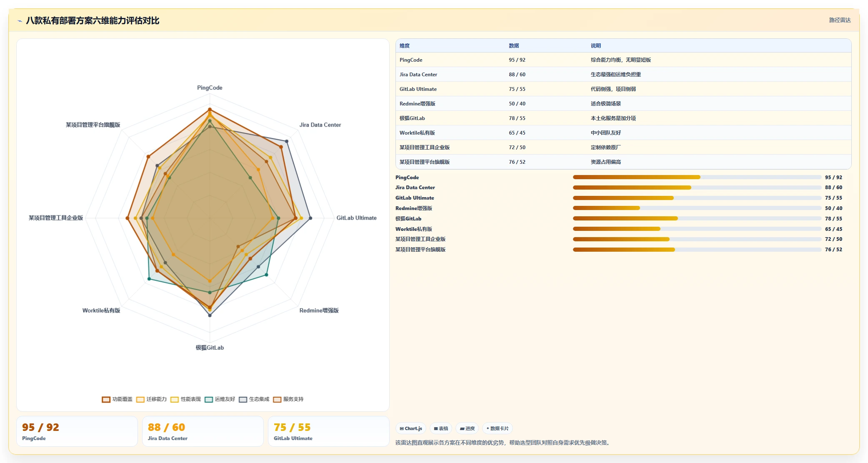868x463 pixels.
Task: Click the 生态集成 data point on GitLab Ultimate axis
Action: (310, 218)
